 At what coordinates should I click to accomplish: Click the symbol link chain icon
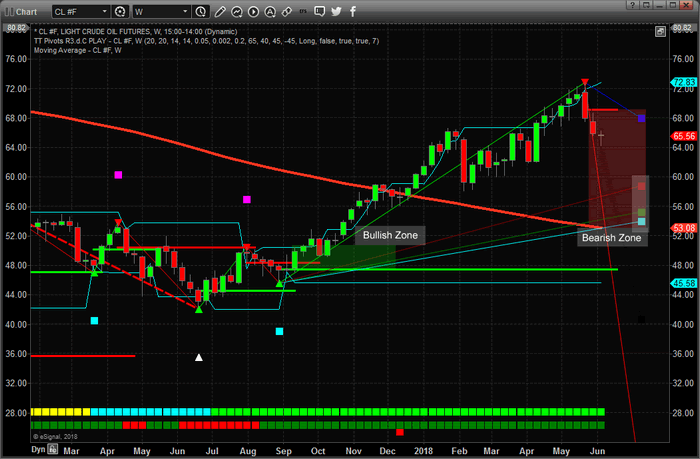(287, 12)
